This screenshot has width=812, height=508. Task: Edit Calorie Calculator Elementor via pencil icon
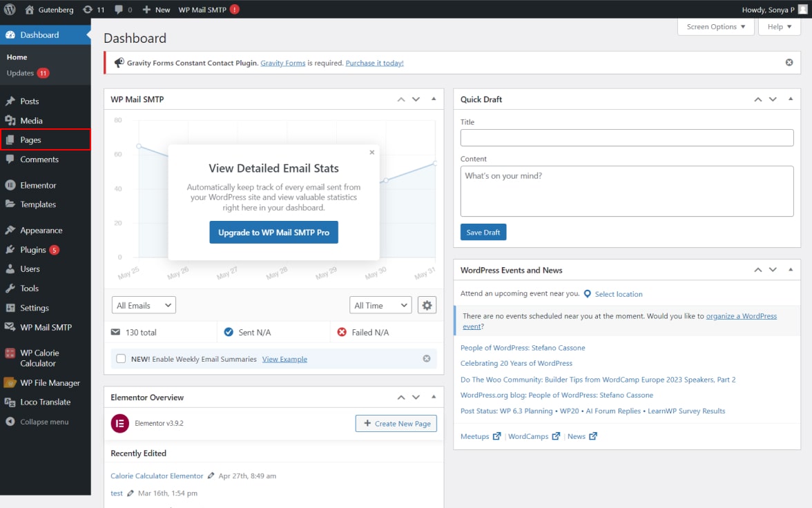click(x=211, y=476)
